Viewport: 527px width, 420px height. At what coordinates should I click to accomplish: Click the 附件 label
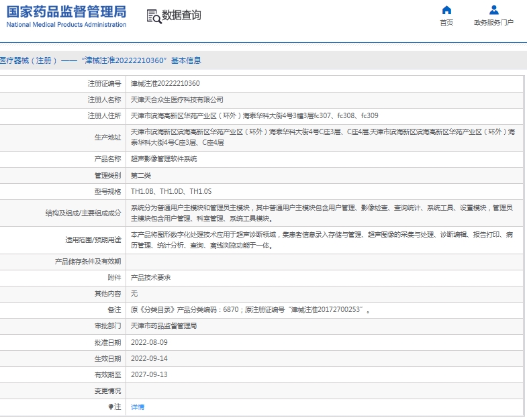point(114,278)
